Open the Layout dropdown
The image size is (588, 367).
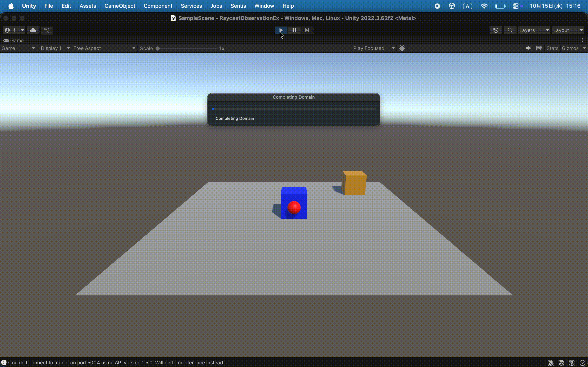pyautogui.click(x=568, y=30)
